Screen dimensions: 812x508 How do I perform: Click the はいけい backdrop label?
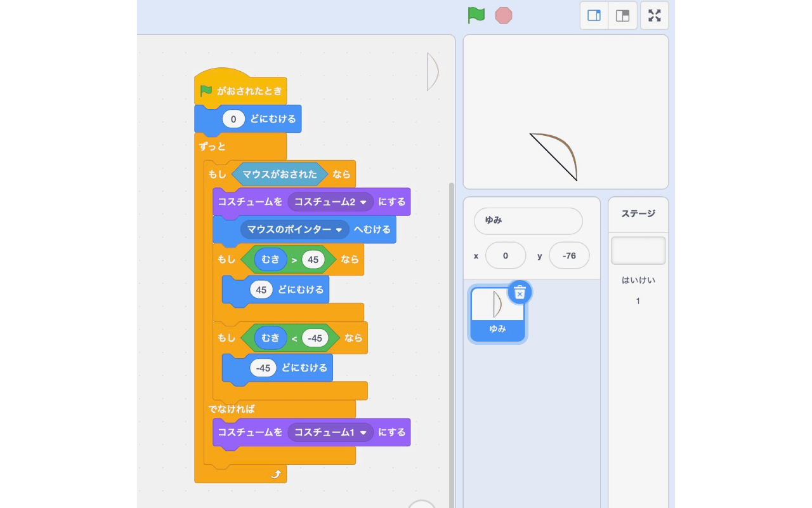point(638,280)
